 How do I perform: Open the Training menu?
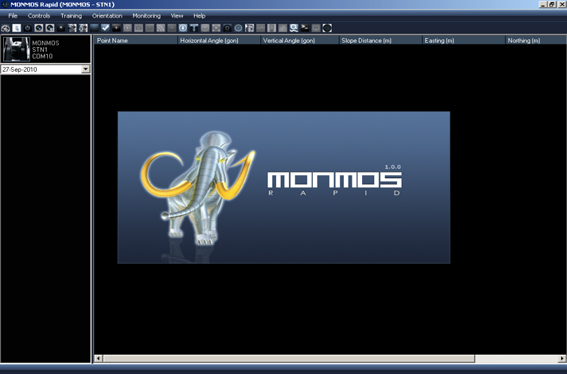[x=71, y=16]
